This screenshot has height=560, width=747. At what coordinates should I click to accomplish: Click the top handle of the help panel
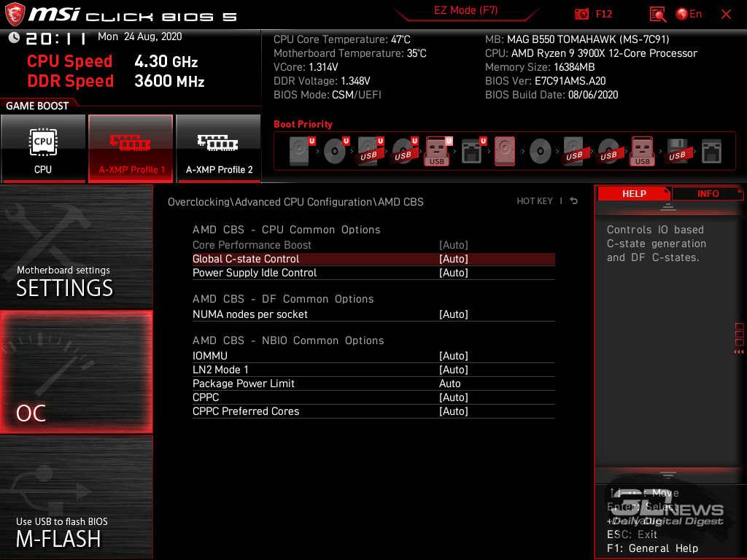click(x=668, y=206)
